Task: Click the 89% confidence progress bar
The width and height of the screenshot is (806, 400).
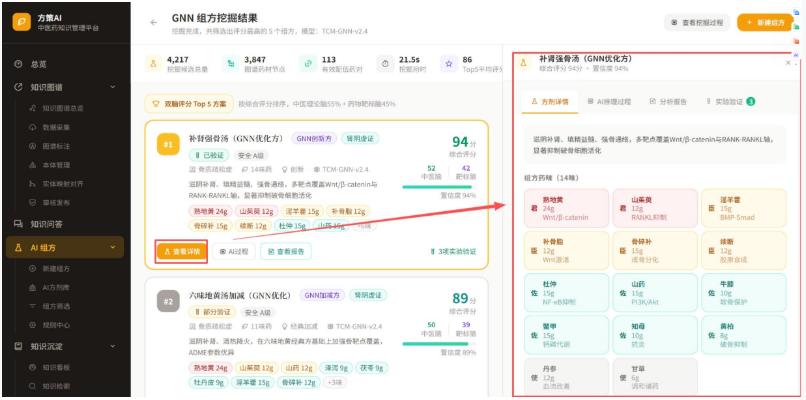Action: 439,343
